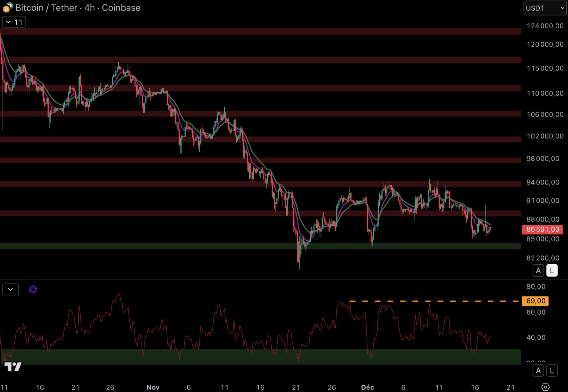The width and height of the screenshot is (568, 392).
Task: Toggle log scale L on the price chart
Action: (x=552, y=270)
